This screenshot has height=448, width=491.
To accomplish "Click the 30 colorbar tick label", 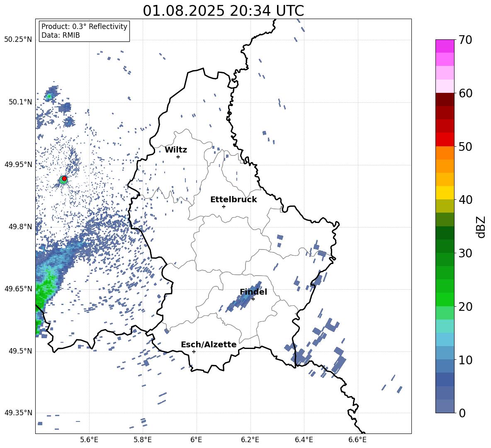I will pos(465,253).
